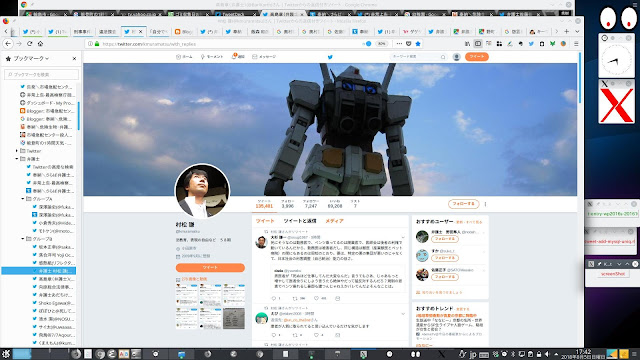Viewport: 640px width, 360px height.
Task: Click the first media thumbnail in the profile's photos grid
Action: pos(187,295)
